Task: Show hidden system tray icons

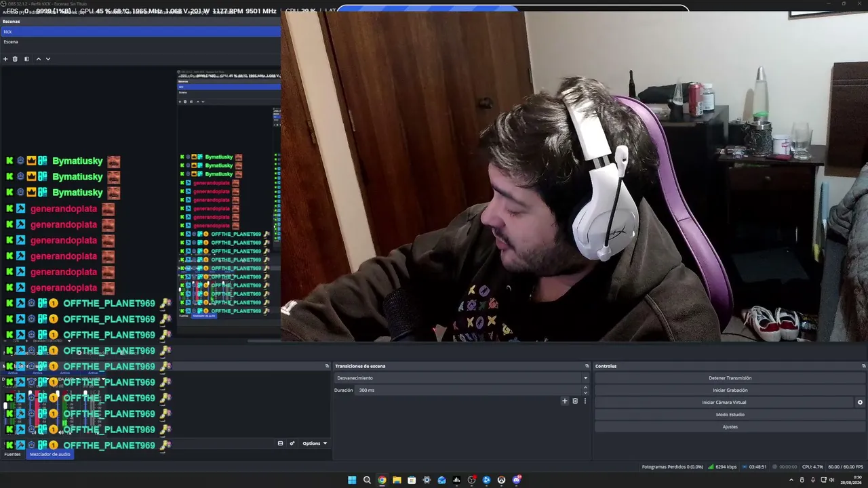Action: (791, 480)
